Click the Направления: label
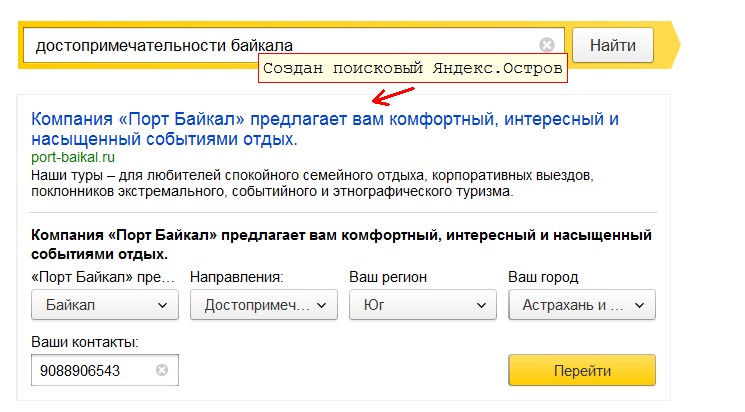Viewport: 745px width, 412px height. click(237, 277)
